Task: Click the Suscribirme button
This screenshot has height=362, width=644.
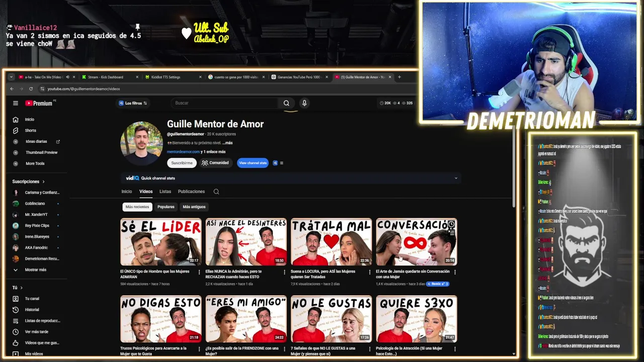Action: pyautogui.click(x=182, y=163)
